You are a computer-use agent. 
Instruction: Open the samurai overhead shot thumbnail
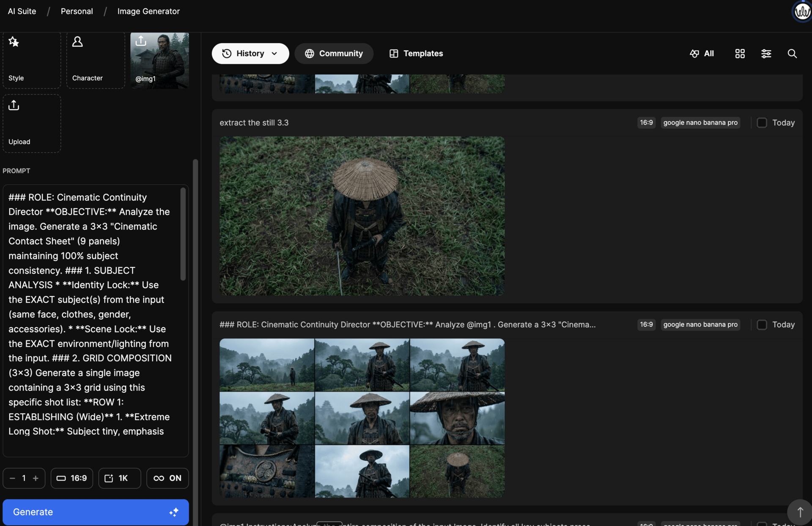click(x=362, y=216)
